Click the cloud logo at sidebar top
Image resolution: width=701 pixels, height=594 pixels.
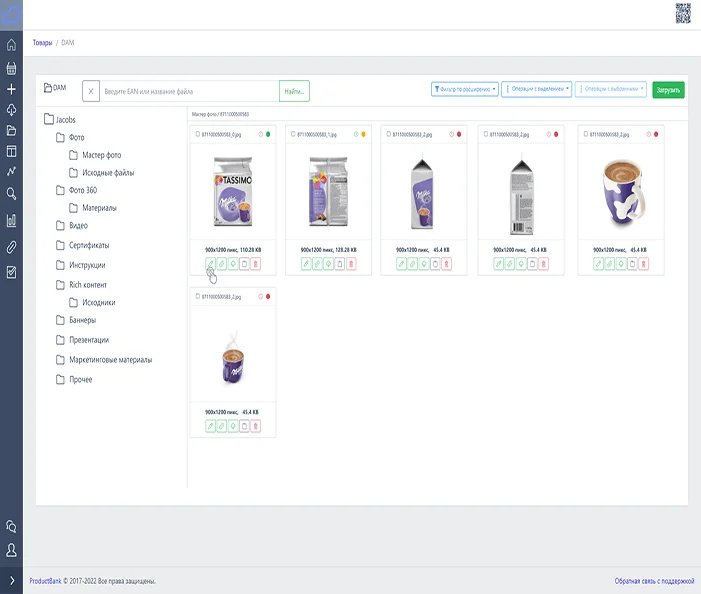tap(11, 14)
